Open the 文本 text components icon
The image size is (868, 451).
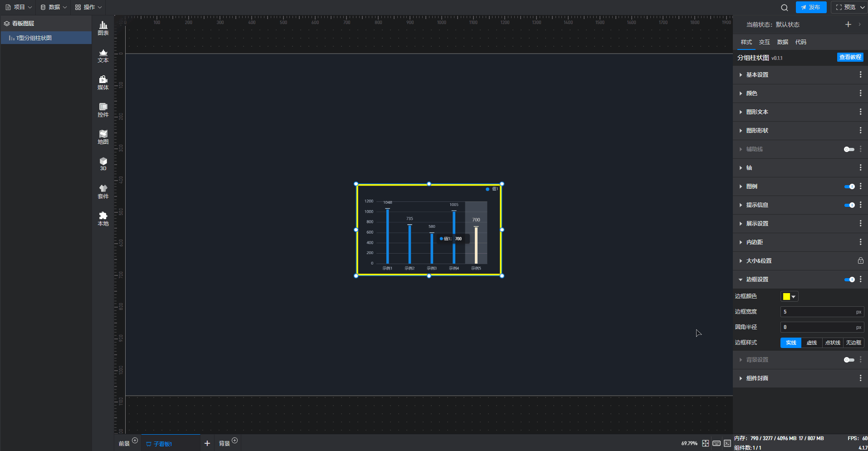(103, 56)
